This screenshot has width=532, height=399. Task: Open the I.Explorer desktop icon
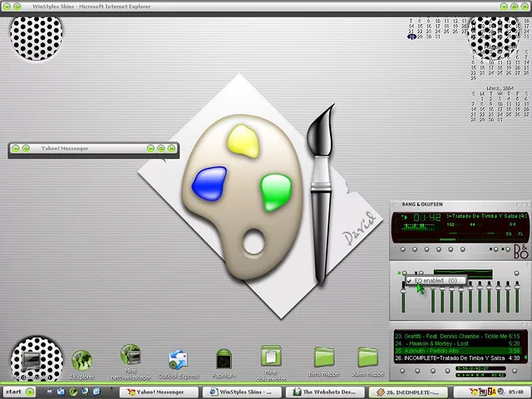[81, 360]
